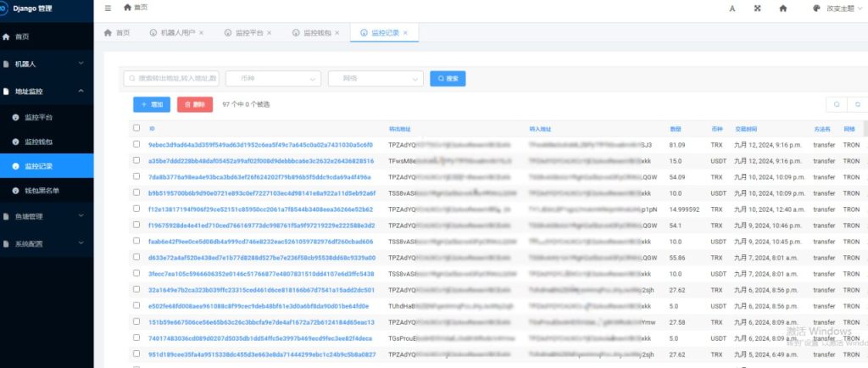Select 钱包黑名单 in the sidebar
This screenshot has width=868, height=368.
(42, 191)
